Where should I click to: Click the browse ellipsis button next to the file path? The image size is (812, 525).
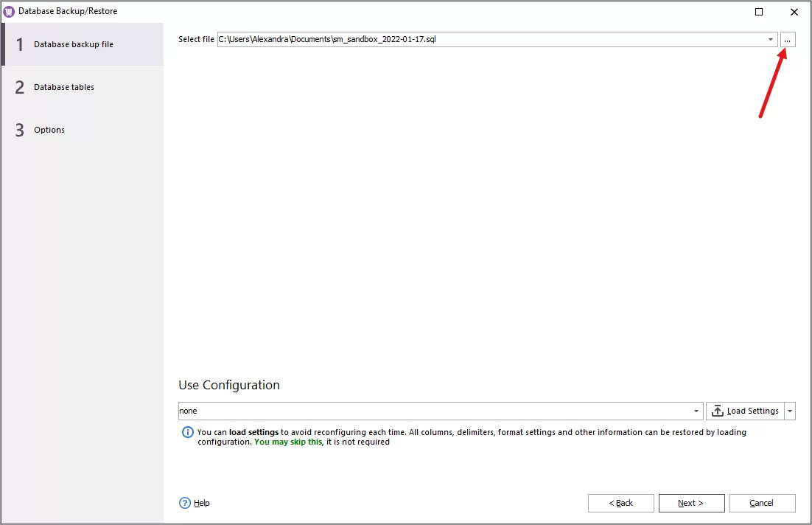[x=786, y=39]
